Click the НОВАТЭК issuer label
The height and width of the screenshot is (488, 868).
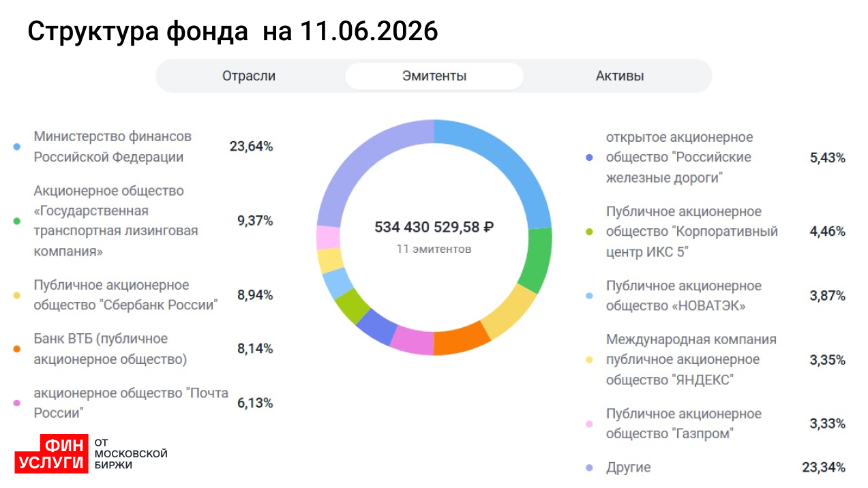(x=684, y=296)
